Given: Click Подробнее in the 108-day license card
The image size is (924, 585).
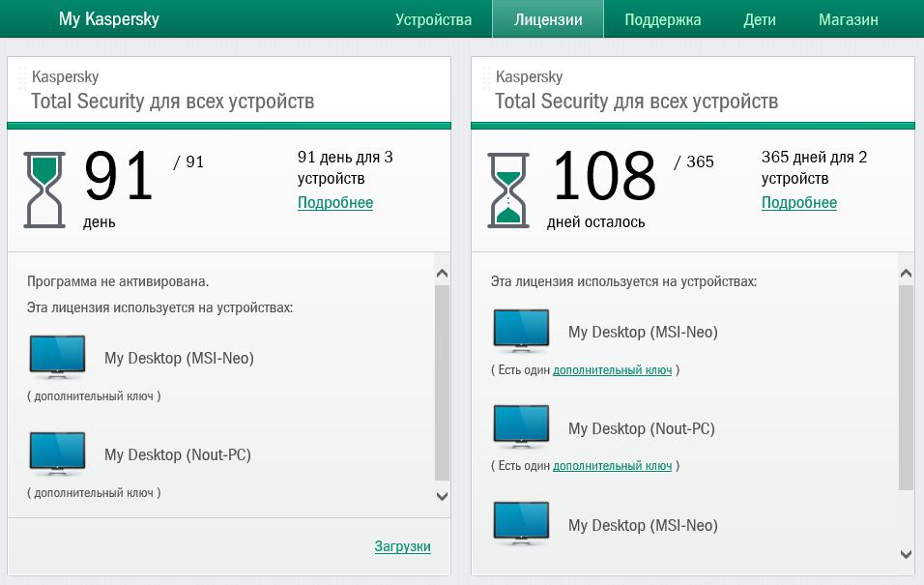Looking at the screenshot, I should tap(799, 203).
